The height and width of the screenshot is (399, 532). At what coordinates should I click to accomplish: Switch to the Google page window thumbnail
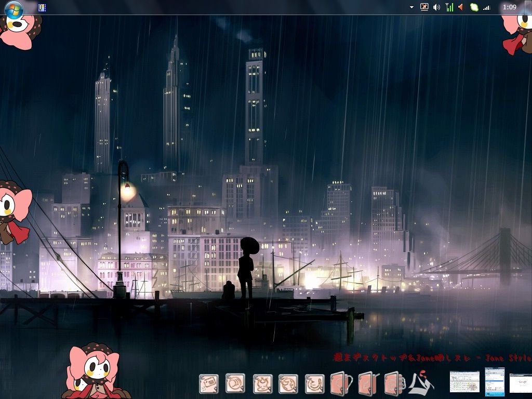(x=521, y=383)
